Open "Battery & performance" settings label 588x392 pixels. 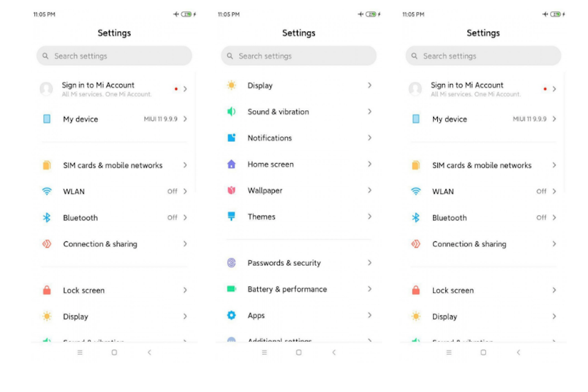(287, 289)
